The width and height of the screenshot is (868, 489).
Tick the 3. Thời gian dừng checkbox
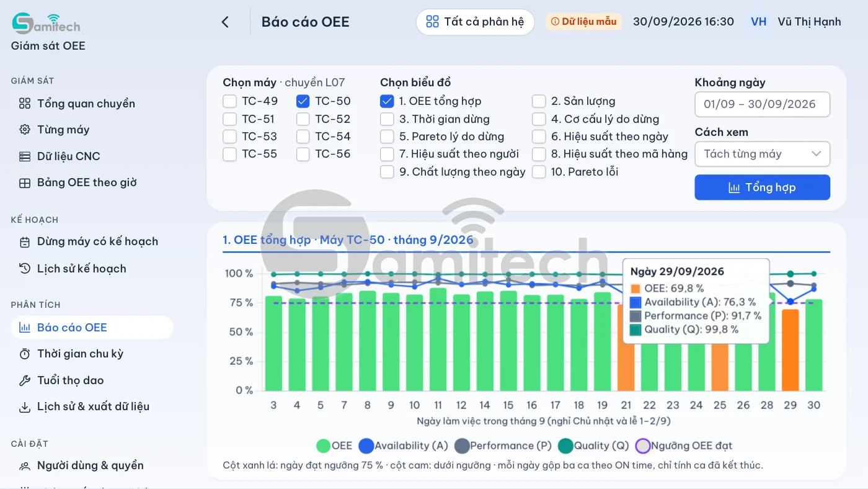point(387,119)
